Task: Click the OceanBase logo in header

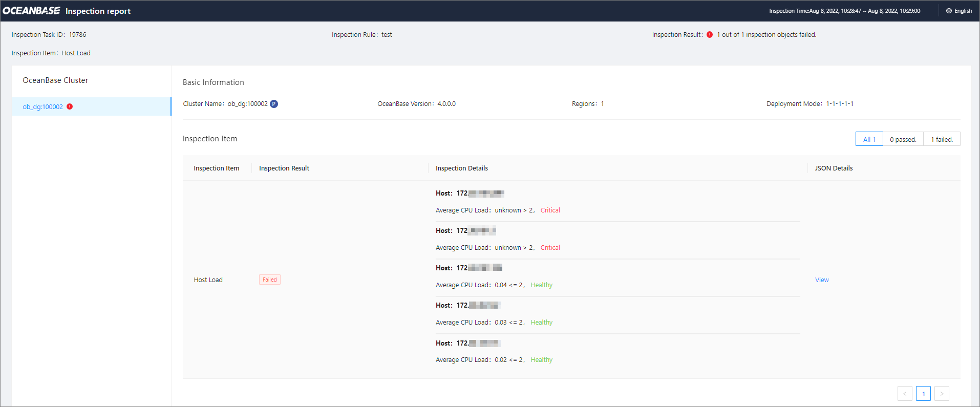Action: pyautogui.click(x=31, y=11)
